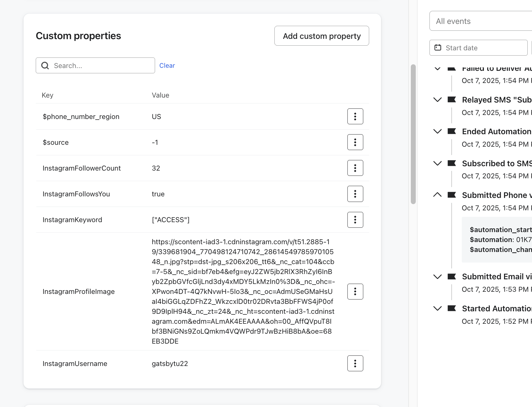Focus the custom properties Search field
The image size is (532, 407).
pos(99,66)
